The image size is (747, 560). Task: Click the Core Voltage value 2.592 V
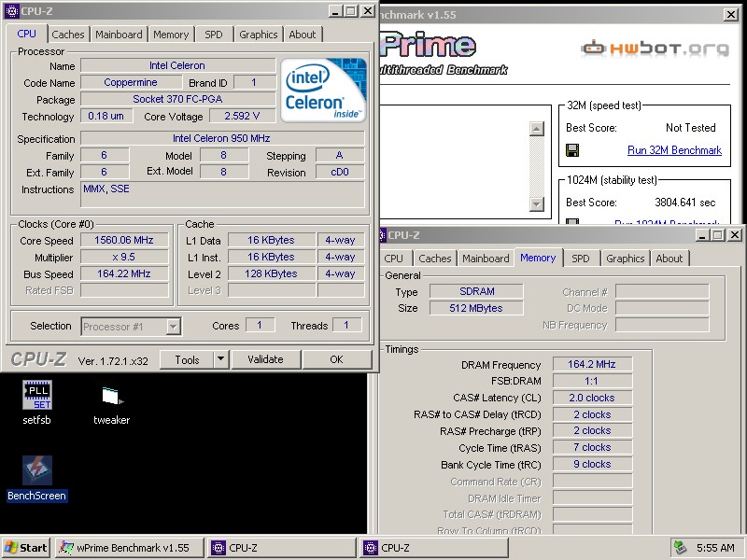(242, 116)
